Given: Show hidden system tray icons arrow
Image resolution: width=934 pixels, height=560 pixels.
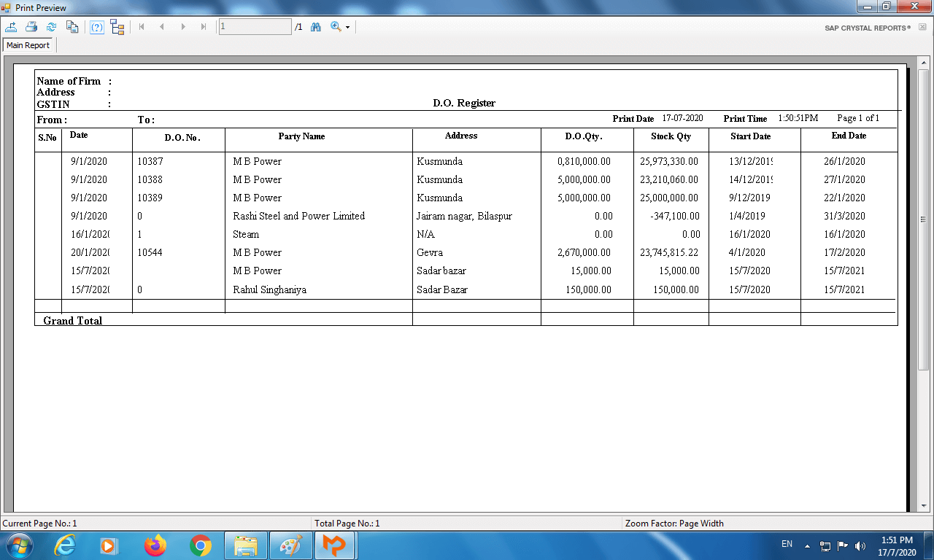Looking at the screenshot, I should pos(807,545).
